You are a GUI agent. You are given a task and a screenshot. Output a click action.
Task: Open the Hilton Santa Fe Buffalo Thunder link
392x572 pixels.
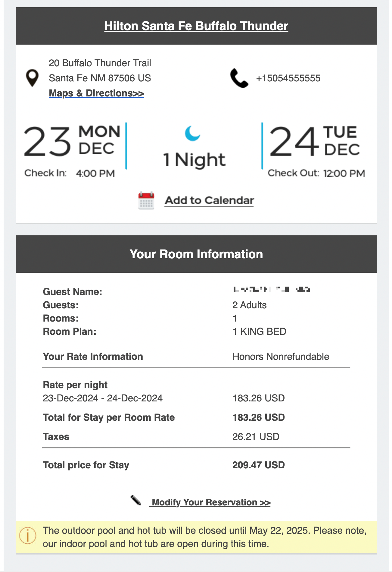pos(196,26)
